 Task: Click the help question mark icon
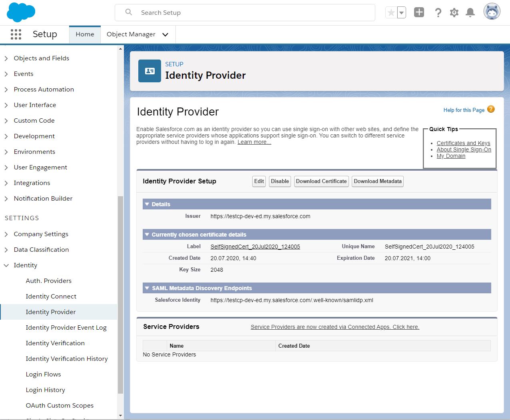pyautogui.click(x=438, y=12)
